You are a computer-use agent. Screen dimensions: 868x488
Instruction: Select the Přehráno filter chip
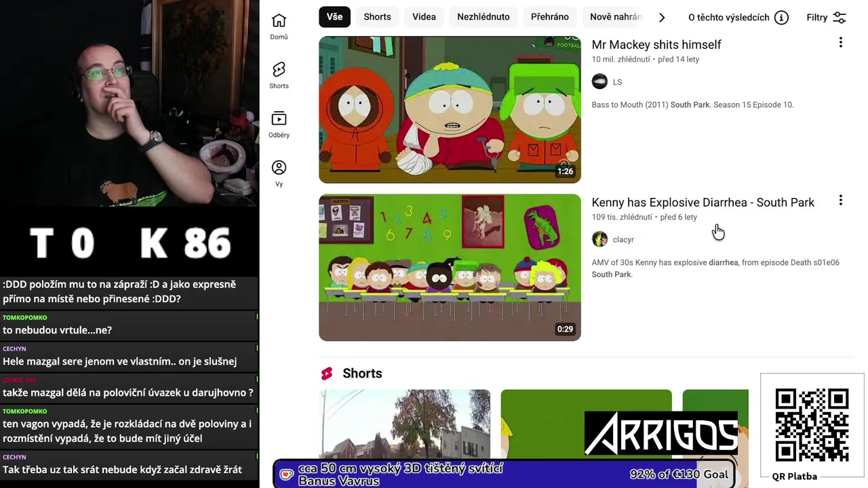[x=550, y=17]
